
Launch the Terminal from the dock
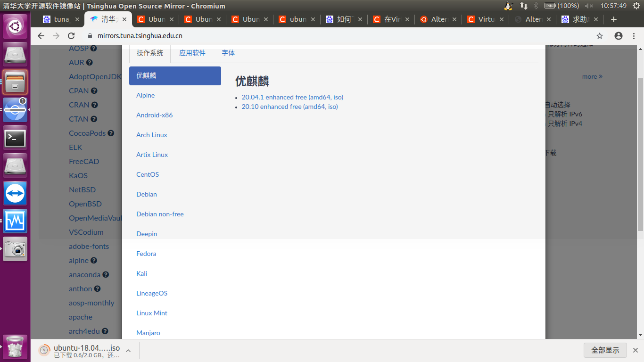coord(15,138)
